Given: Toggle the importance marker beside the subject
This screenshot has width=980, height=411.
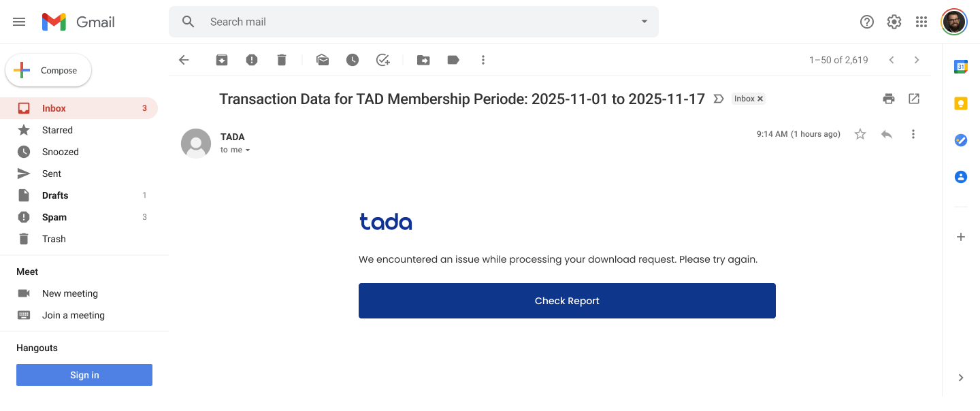Looking at the screenshot, I should coord(718,99).
